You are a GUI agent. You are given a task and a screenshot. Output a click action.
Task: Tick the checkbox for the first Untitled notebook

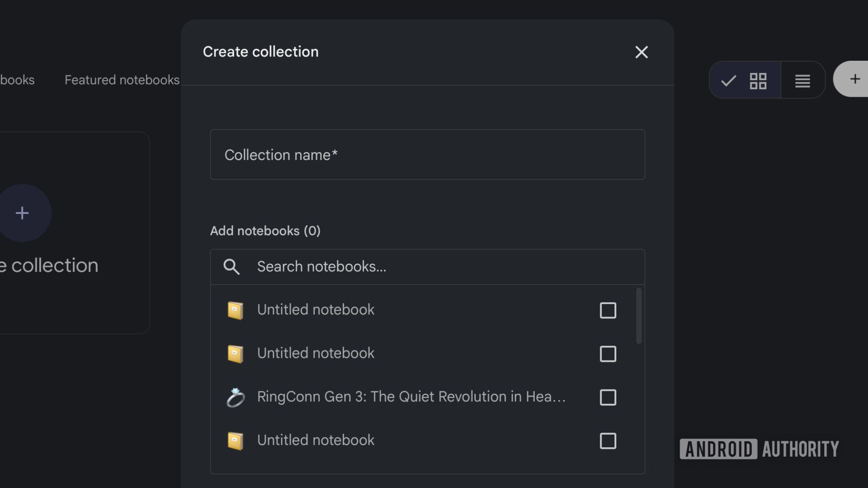608,310
